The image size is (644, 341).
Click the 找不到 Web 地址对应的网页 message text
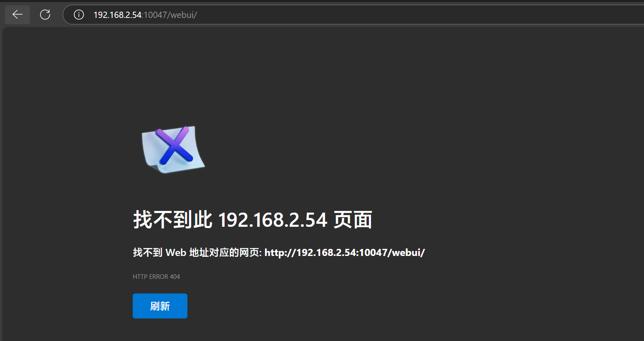click(197, 253)
